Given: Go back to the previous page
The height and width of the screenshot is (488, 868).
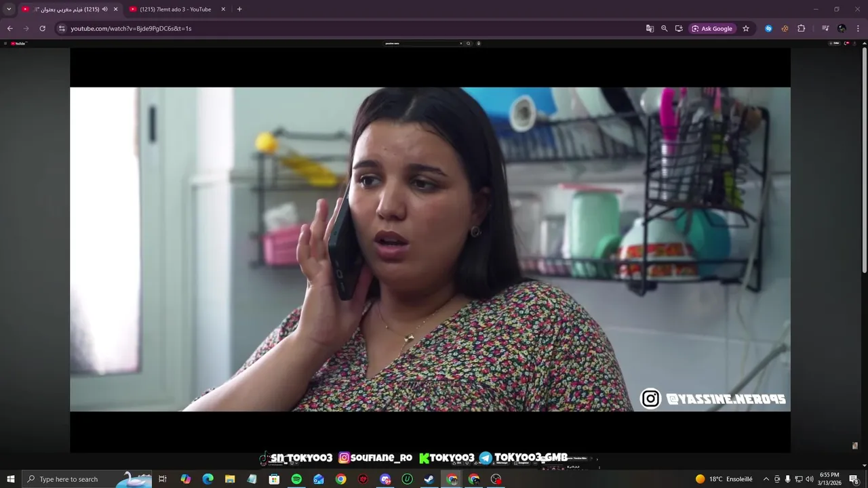Looking at the screenshot, I should click(x=9, y=28).
